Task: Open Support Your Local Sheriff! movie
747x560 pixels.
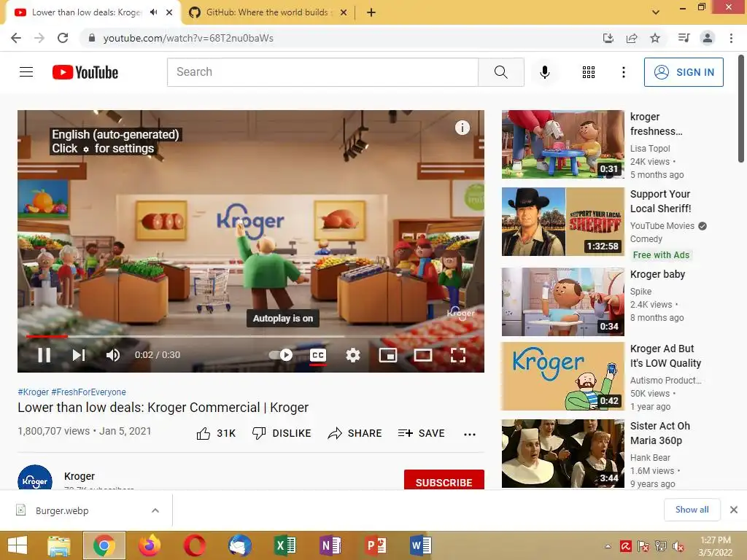Action: 562,222
